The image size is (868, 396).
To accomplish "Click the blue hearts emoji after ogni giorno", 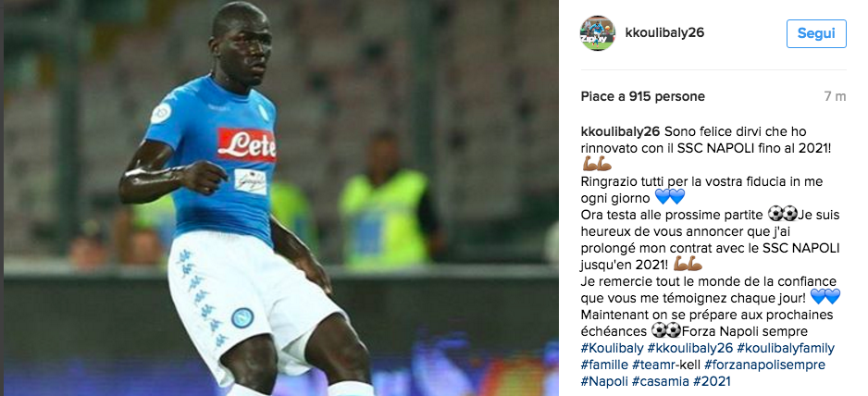I will pos(670,197).
